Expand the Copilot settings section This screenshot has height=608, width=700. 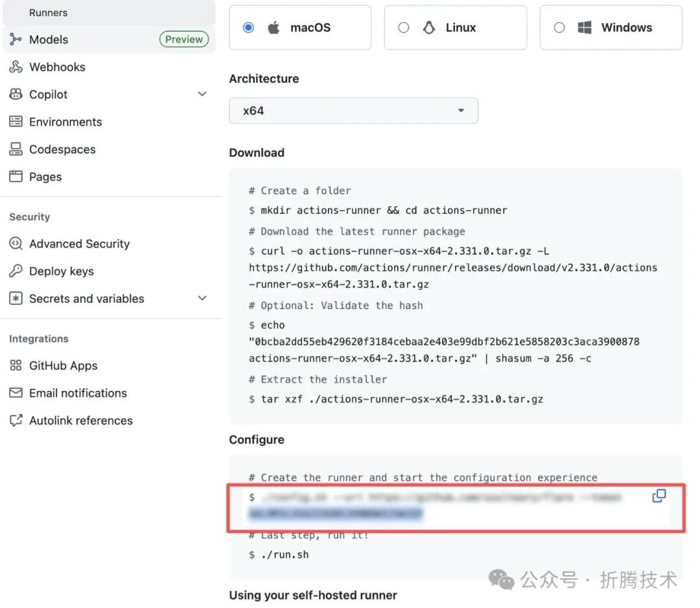[x=202, y=94]
